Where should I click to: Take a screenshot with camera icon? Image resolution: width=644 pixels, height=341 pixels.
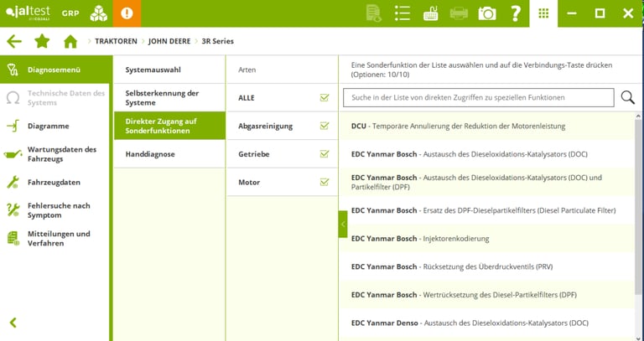[487, 13]
